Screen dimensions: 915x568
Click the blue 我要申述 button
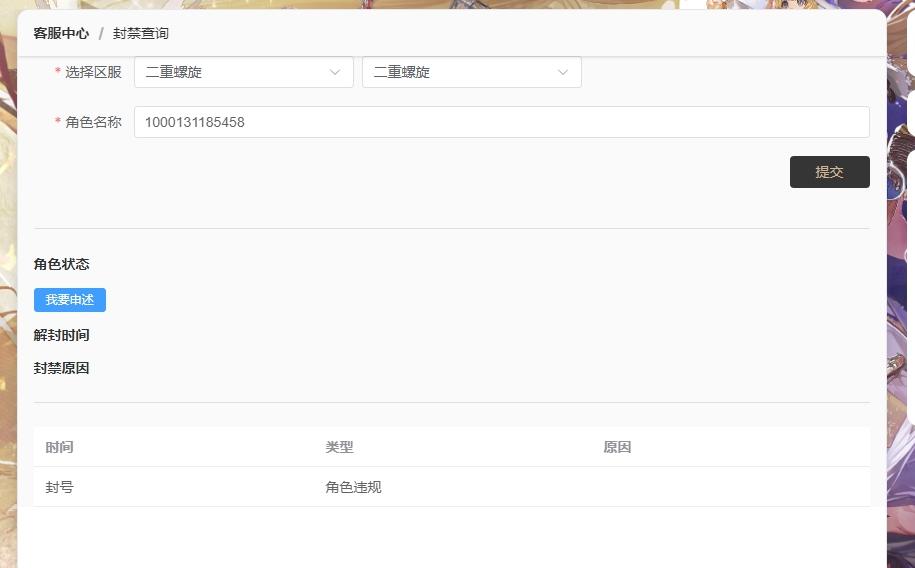(70, 300)
